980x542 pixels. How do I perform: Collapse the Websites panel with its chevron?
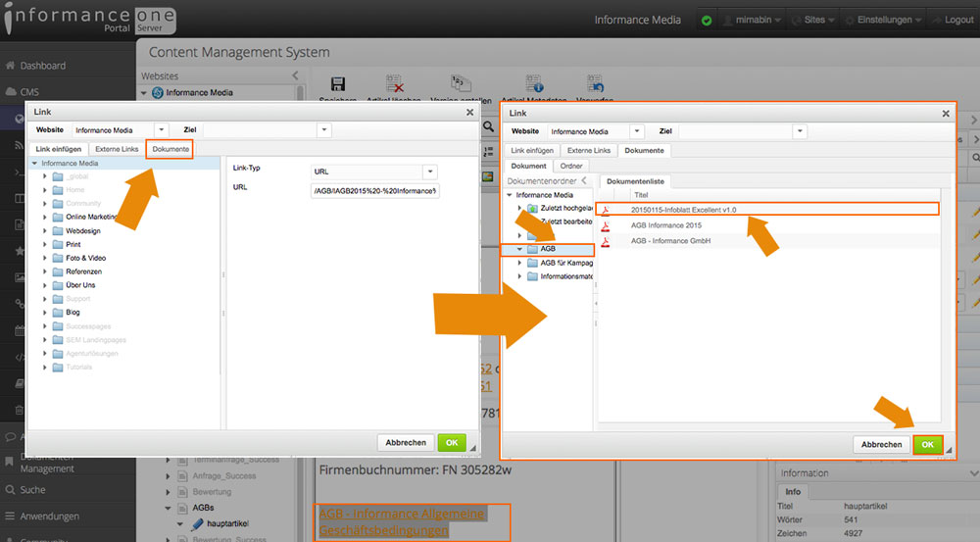click(295, 75)
